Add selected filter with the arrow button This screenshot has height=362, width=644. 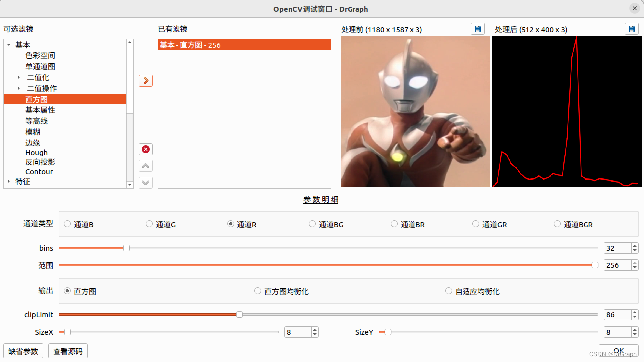[146, 80]
